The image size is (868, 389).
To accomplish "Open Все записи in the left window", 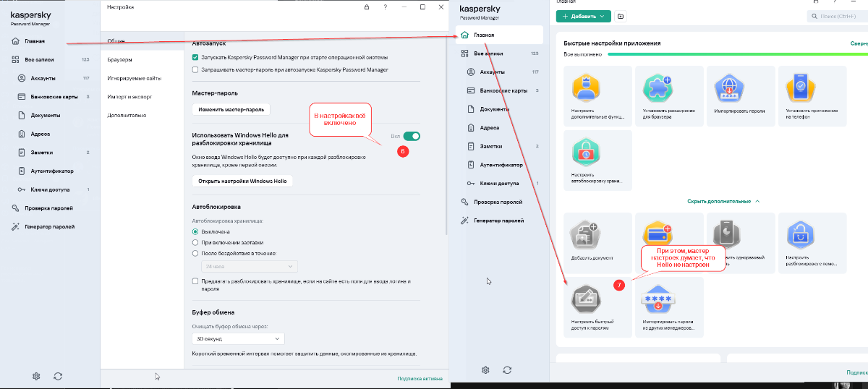I will click(x=41, y=60).
